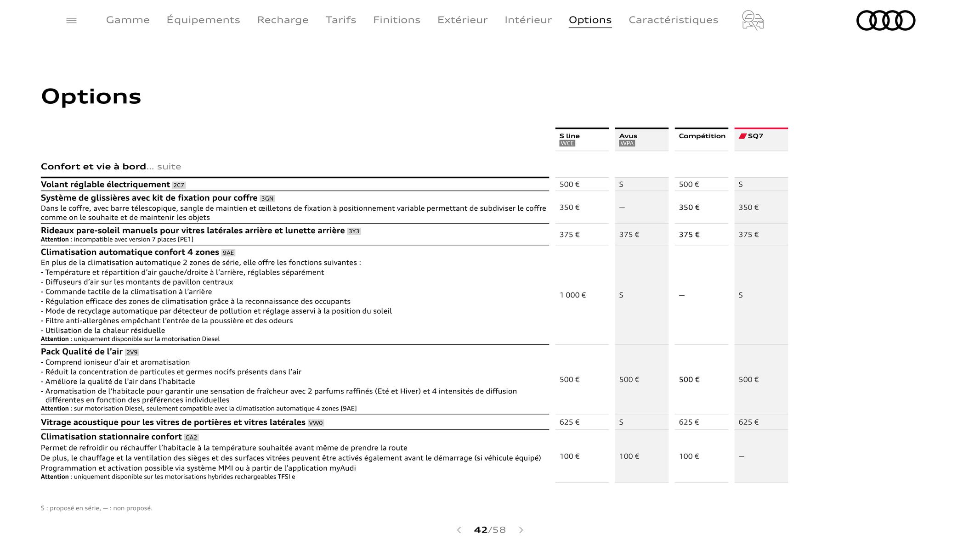Viewport: 980px width, 551px height.
Task: Click 'Utilisation de la chaleur résiduelle' line
Action: pyautogui.click(x=103, y=331)
